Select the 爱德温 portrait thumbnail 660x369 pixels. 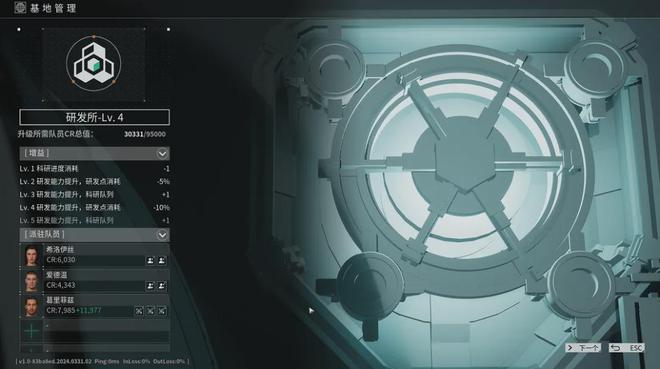tap(32, 281)
